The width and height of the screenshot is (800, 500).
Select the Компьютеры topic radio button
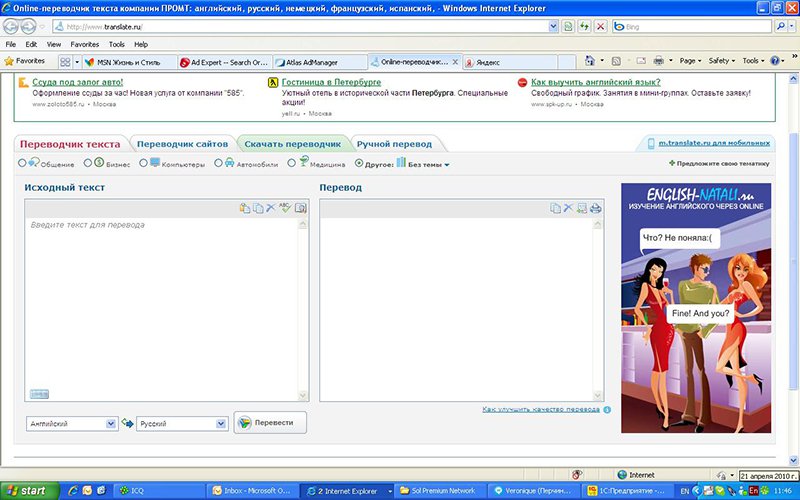coord(143,163)
